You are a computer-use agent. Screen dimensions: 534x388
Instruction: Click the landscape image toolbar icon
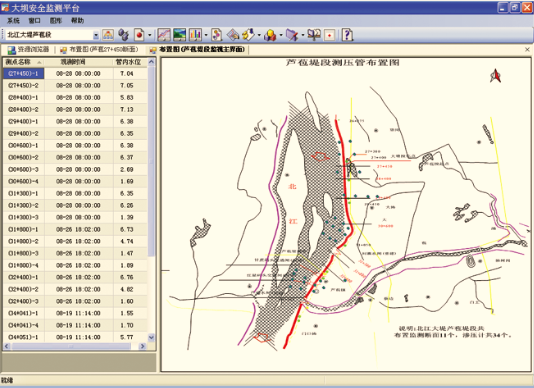[179, 35]
